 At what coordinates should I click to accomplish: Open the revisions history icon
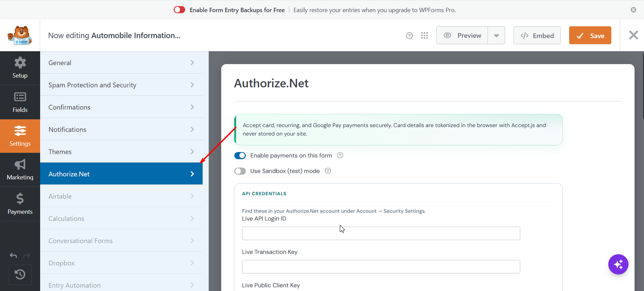click(20, 274)
